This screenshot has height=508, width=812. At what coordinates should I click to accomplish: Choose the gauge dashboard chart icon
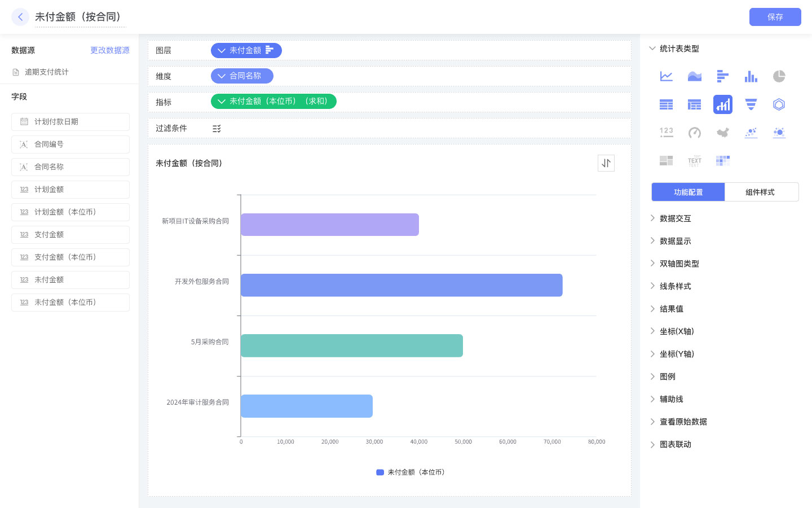pos(694,133)
